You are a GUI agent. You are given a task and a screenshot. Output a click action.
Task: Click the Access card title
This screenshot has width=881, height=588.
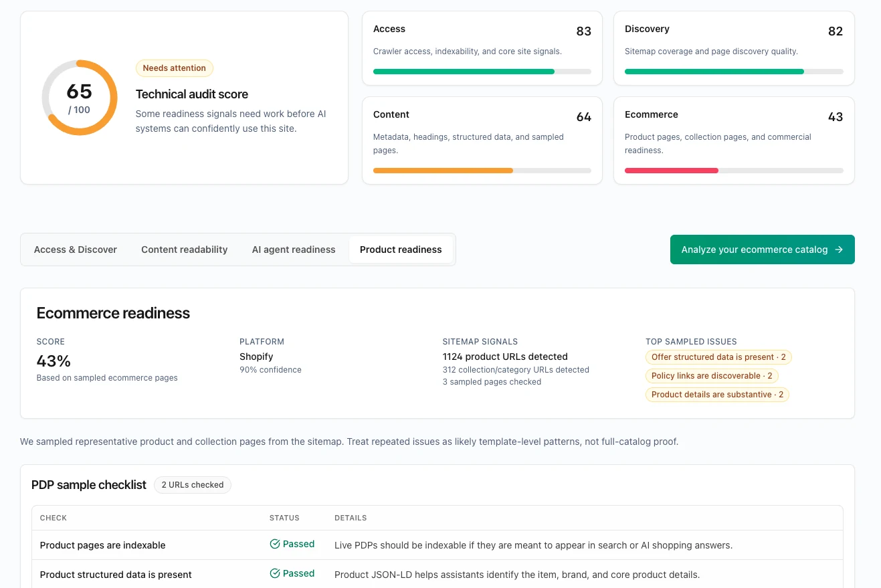pyautogui.click(x=389, y=29)
